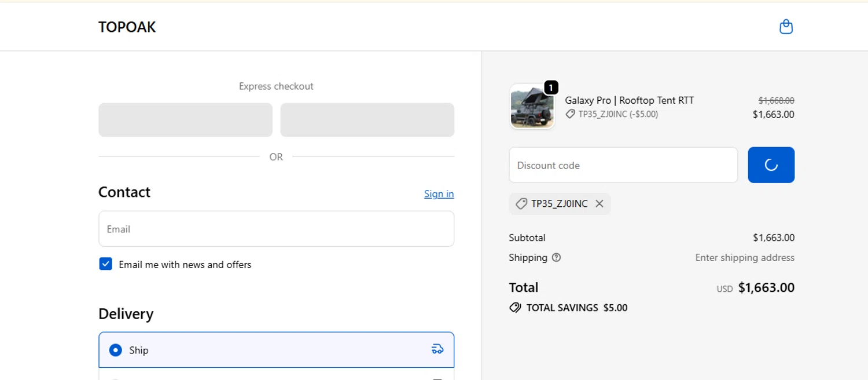This screenshot has width=868, height=380.
Task: Click the Total amount $1,663.00 with USD
Action: pos(755,288)
